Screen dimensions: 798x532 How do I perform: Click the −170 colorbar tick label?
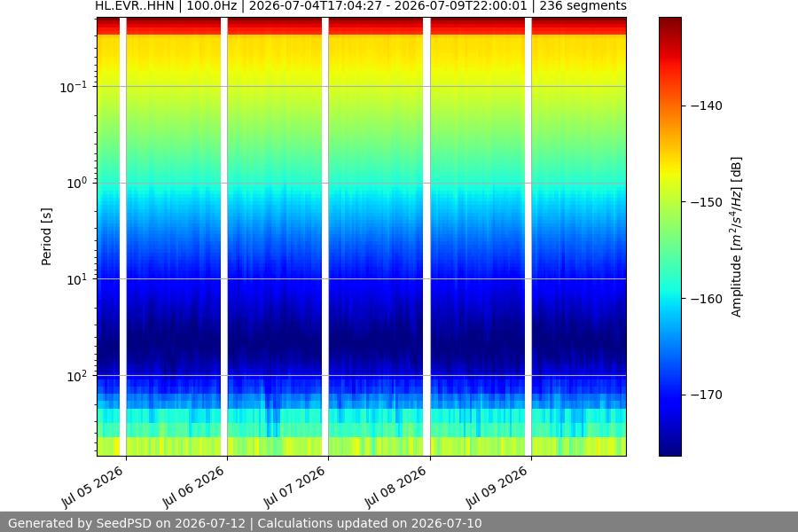(x=707, y=395)
